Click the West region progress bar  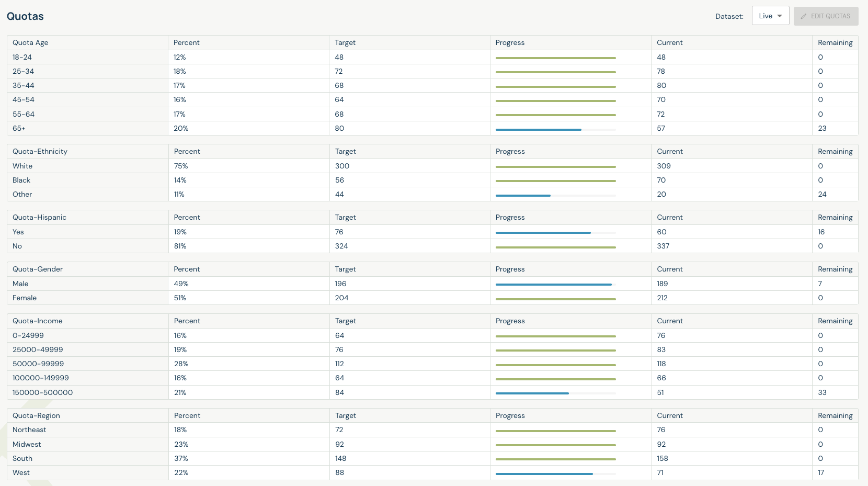(555, 473)
